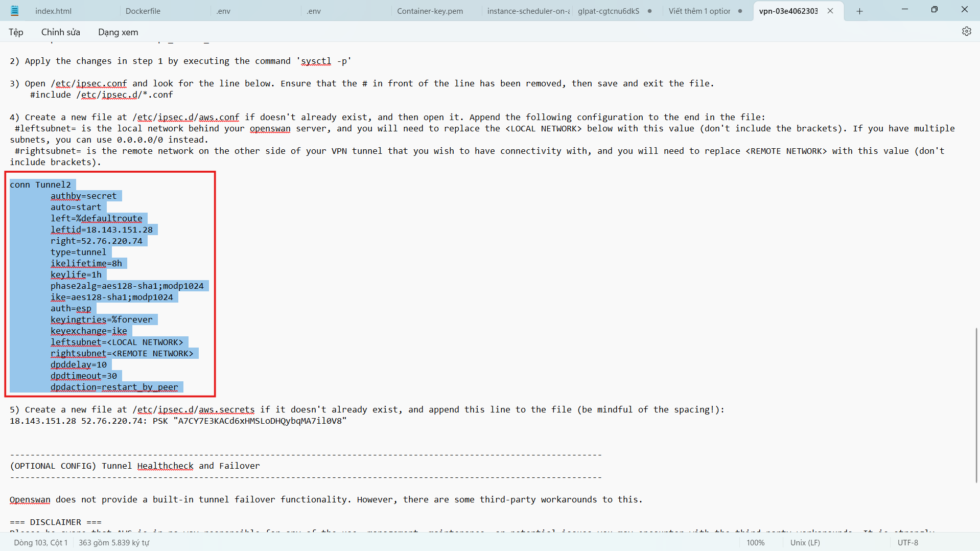Click the left=%defaultroute line
980x551 pixels.
pos(97,218)
